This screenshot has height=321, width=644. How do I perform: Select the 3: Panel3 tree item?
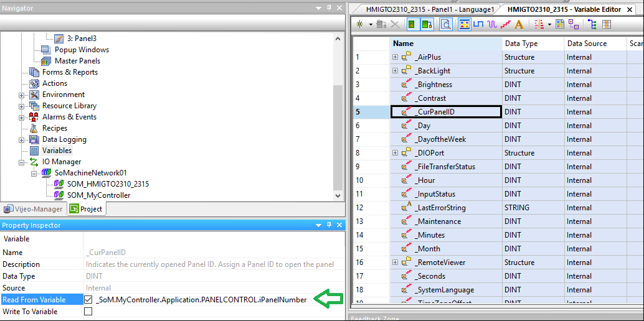pos(82,39)
